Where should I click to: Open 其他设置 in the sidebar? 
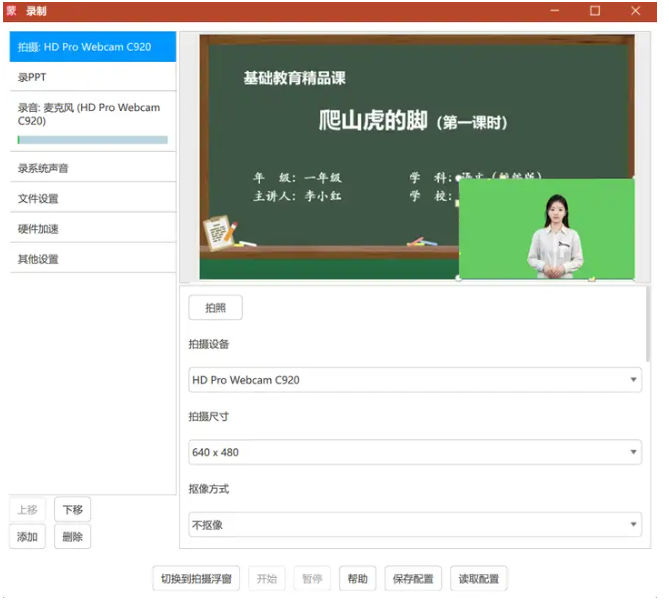(x=93, y=259)
